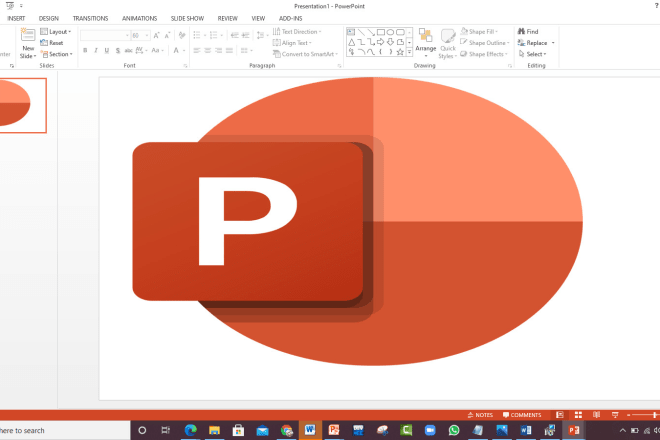Click Convert to SmartArt
The width and height of the screenshot is (660, 440).
pos(306,54)
